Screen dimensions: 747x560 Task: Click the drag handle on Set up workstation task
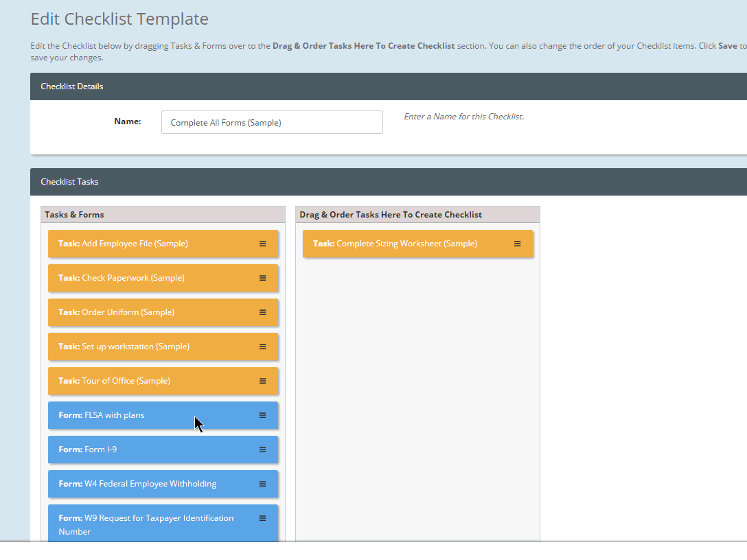pos(262,347)
